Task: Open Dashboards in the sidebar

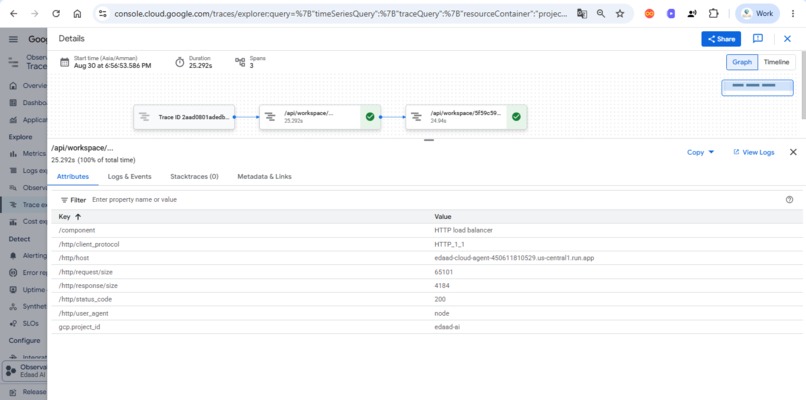Action: pyautogui.click(x=28, y=103)
